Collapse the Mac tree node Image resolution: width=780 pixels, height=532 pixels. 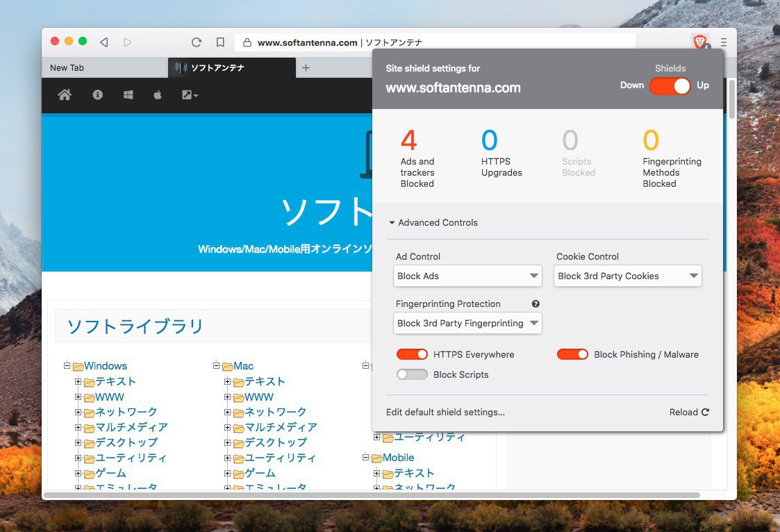click(217, 365)
